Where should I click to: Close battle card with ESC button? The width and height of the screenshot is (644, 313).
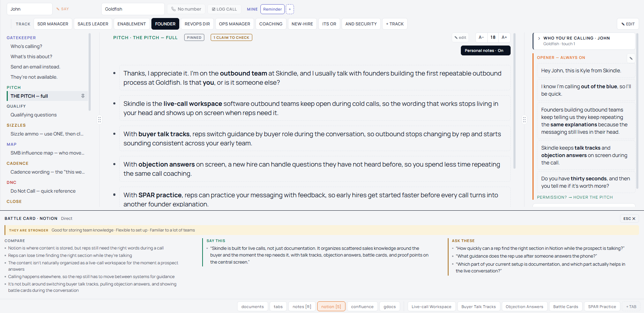coord(629,219)
